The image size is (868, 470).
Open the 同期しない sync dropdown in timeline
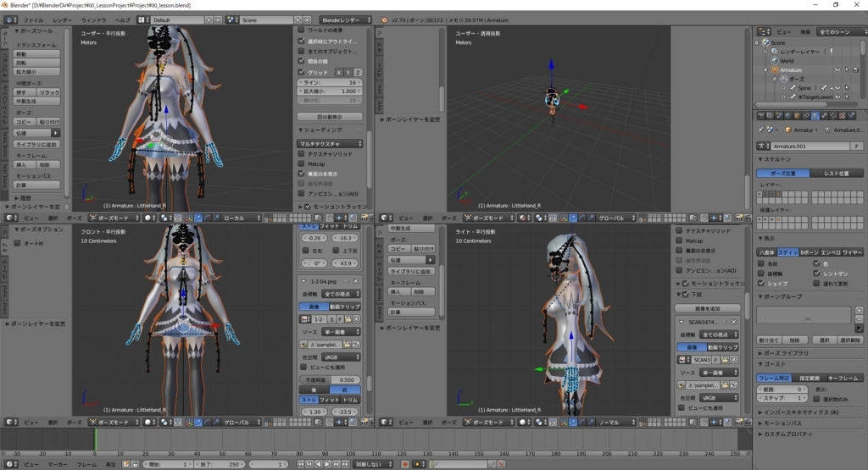click(x=374, y=464)
